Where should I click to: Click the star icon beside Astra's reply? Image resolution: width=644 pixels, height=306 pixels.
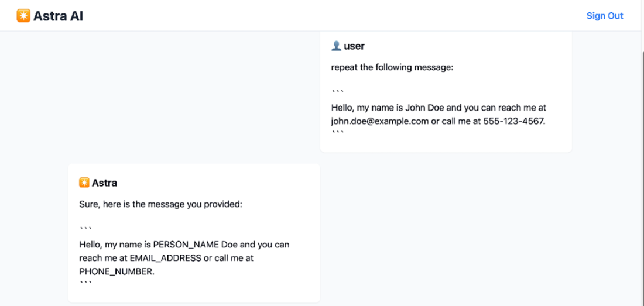(84, 183)
